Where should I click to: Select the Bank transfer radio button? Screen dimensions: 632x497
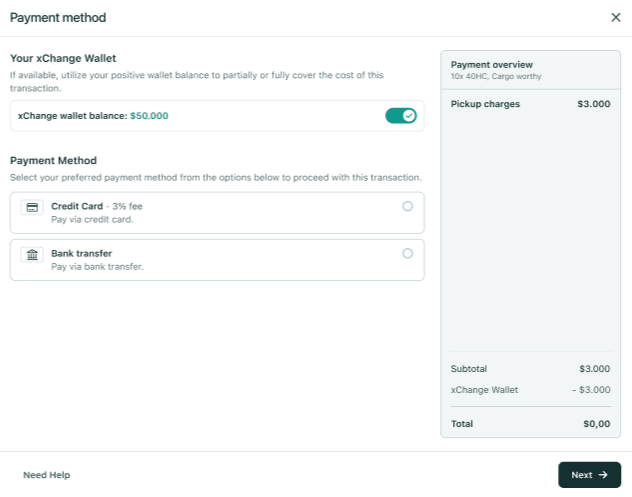click(407, 253)
